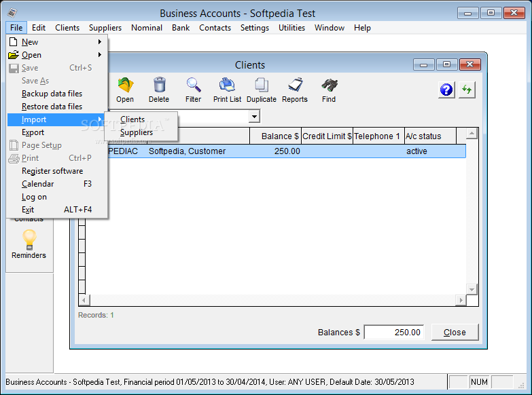Click the vertical scrollbar down arrow
The height and width of the screenshot is (395, 532).
(472, 289)
